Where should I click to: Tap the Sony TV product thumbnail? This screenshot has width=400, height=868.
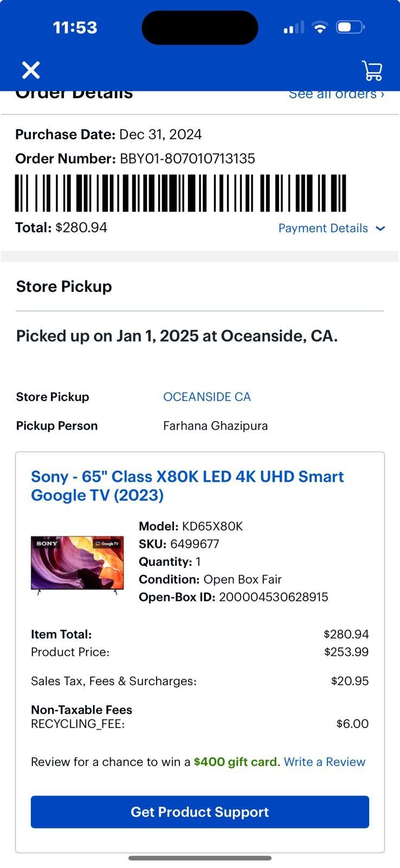point(78,564)
